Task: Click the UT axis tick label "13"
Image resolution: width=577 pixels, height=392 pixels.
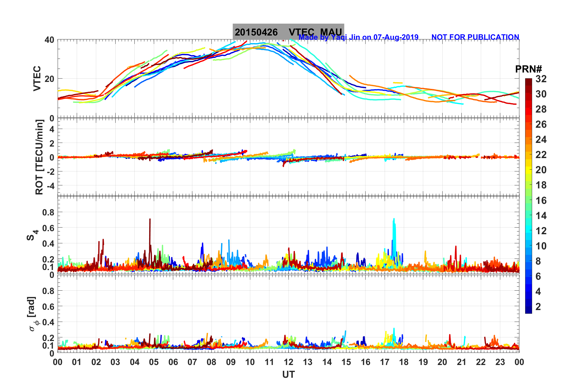Action: coord(308,362)
